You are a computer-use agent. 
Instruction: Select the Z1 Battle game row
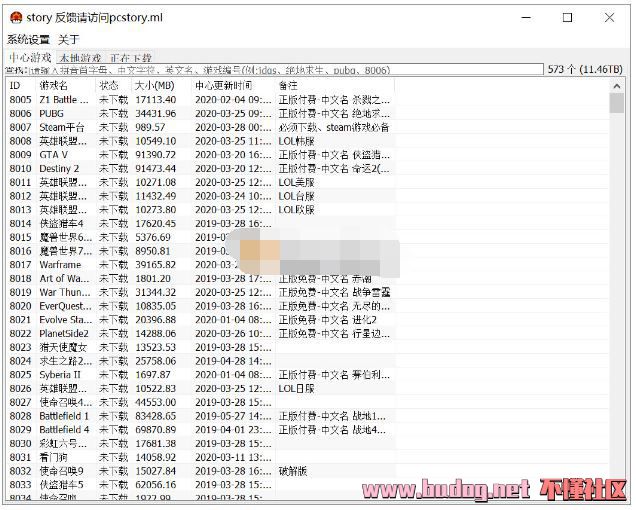(200, 100)
